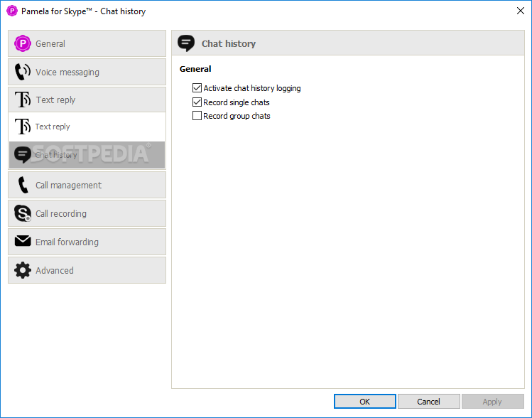Click the Cancel button

pos(428,402)
